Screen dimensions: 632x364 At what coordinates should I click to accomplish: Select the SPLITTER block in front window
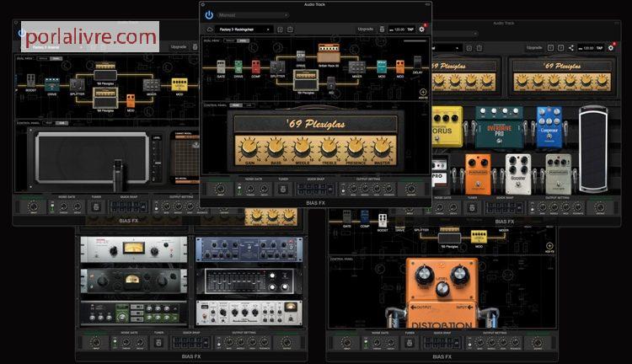tap(277, 67)
